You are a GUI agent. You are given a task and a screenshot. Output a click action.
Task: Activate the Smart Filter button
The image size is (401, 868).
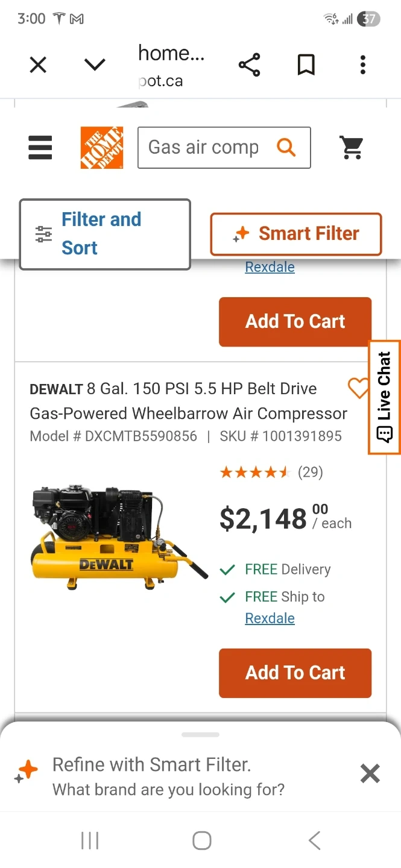click(x=295, y=234)
